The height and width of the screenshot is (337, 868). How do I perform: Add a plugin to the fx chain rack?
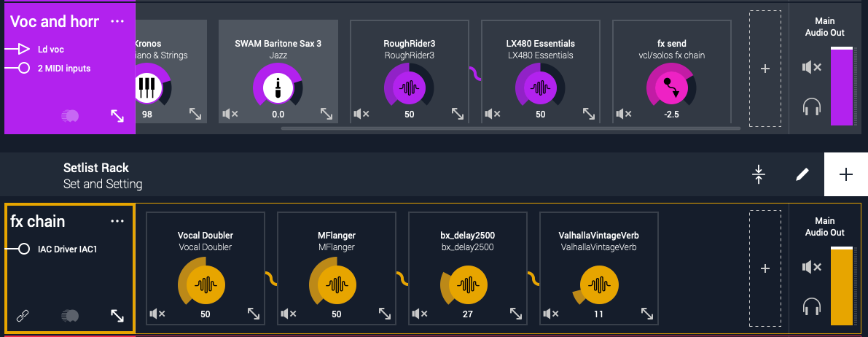click(x=765, y=268)
